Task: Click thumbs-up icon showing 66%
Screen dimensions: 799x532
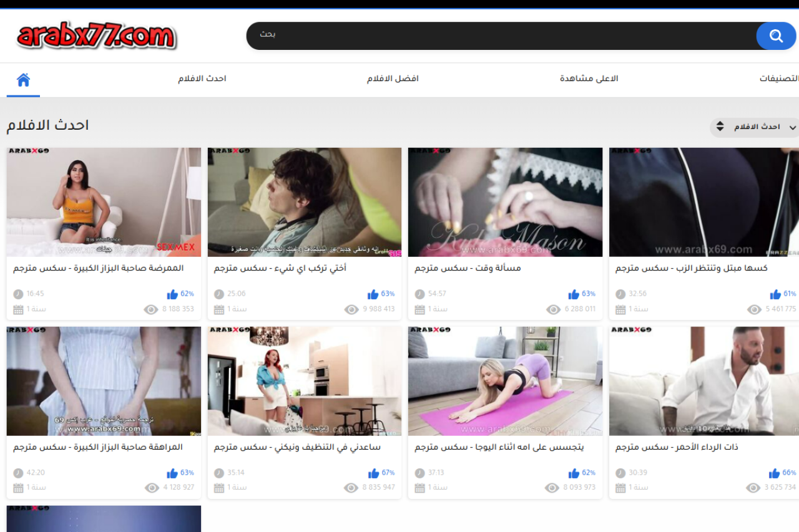Action: click(x=775, y=473)
